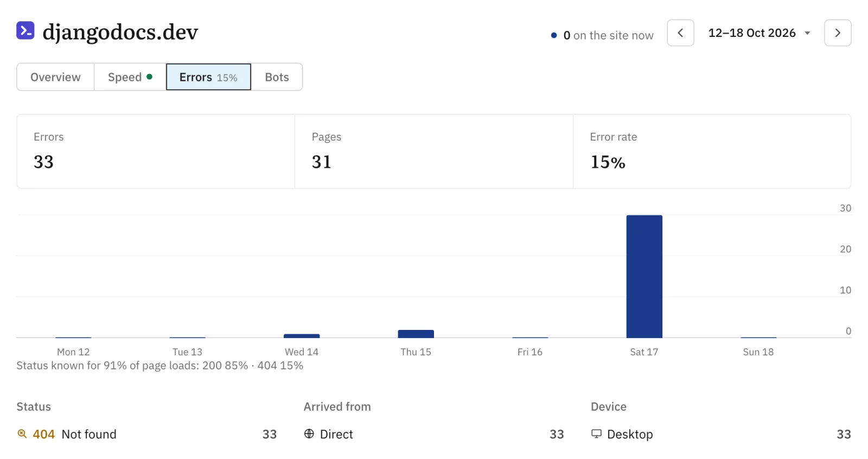Go to next week with right chevron
This screenshot has height=459, width=868.
(x=838, y=33)
